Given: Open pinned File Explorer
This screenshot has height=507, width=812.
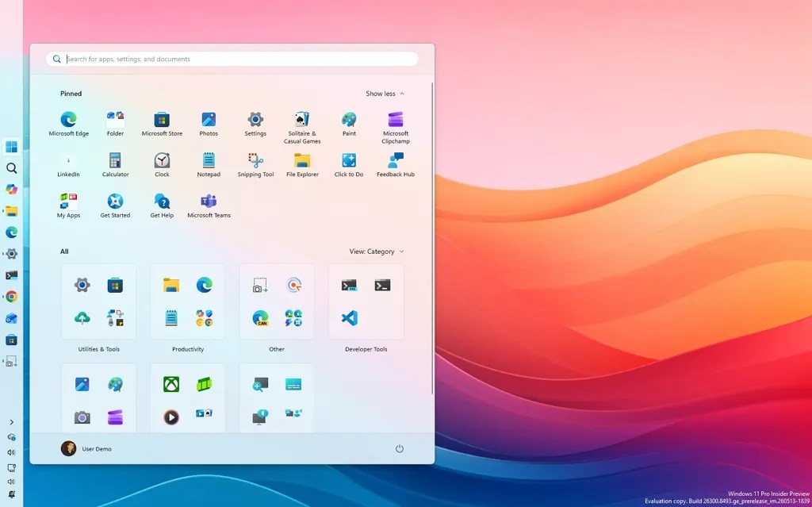Looking at the screenshot, I should tap(302, 165).
